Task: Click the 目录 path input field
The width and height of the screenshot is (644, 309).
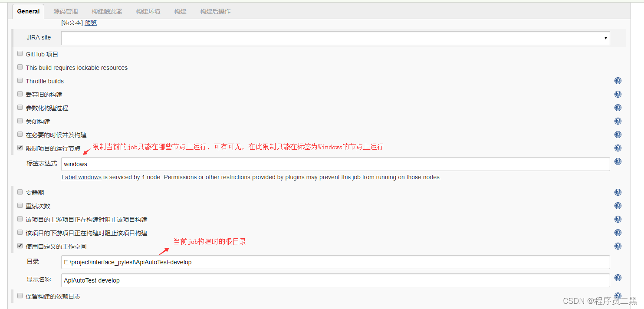Action: (x=335, y=262)
